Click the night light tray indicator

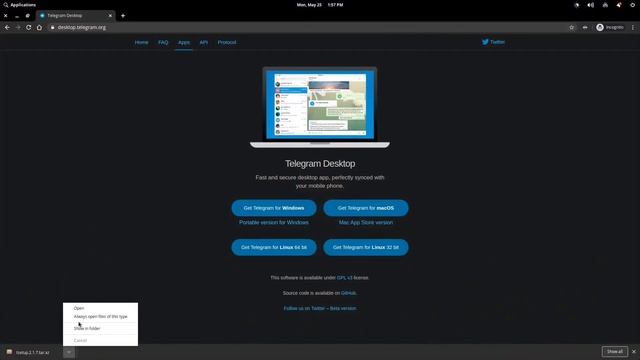pyautogui.click(x=577, y=5)
